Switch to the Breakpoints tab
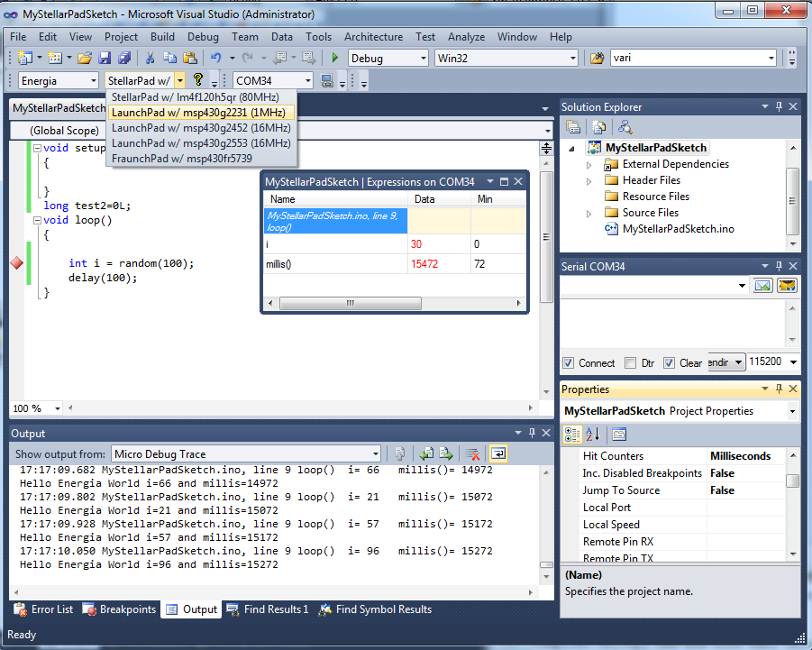812x650 pixels. point(119,609)
